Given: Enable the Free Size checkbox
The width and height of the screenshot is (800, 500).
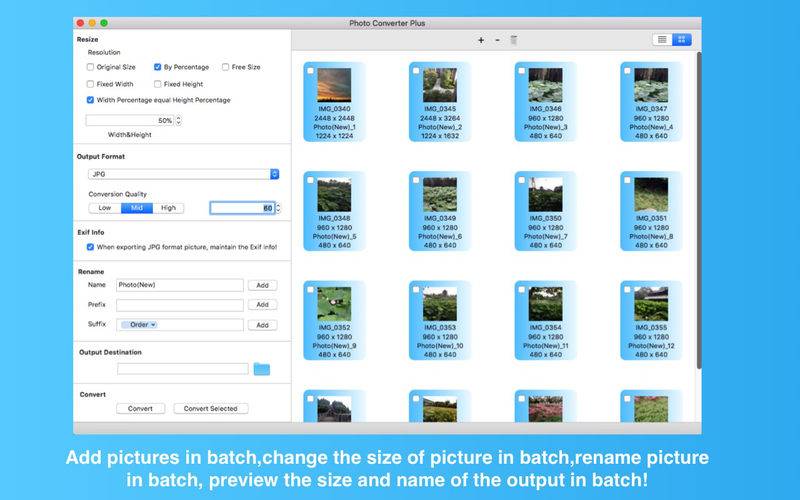Looking at the screenshot, I should [226, 67].
